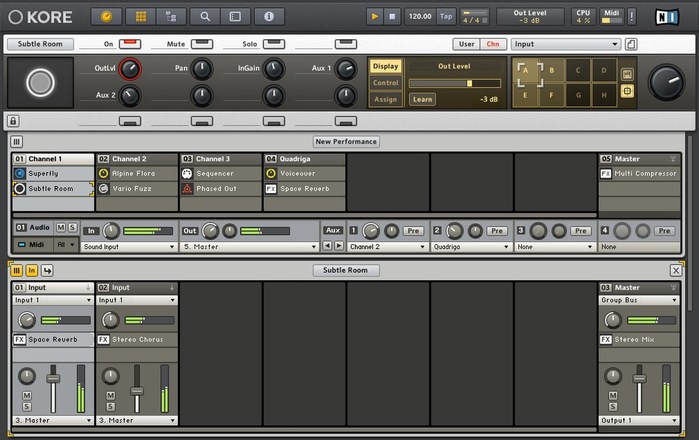Click the Learn button
The width and height of the screenshot is (699, 440).
[x=422, y=99]
